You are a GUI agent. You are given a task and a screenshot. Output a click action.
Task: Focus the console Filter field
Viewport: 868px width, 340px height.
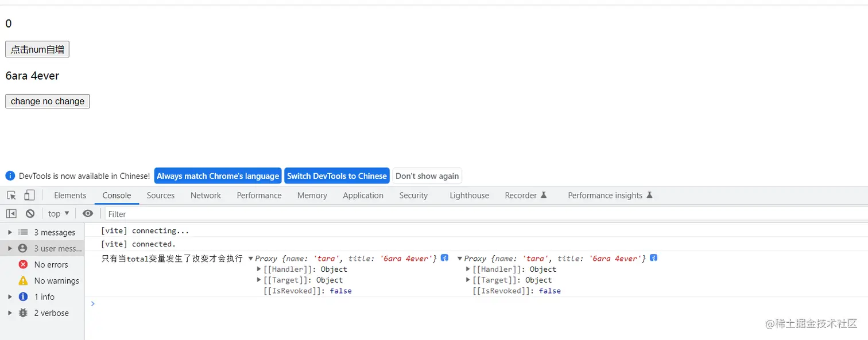coord(486,213)
